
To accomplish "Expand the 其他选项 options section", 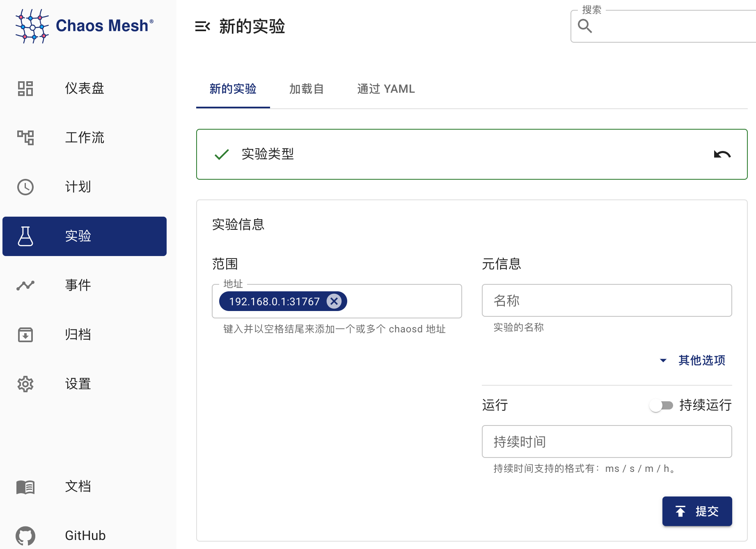I will pyautogui.click(x=701, y=360).
